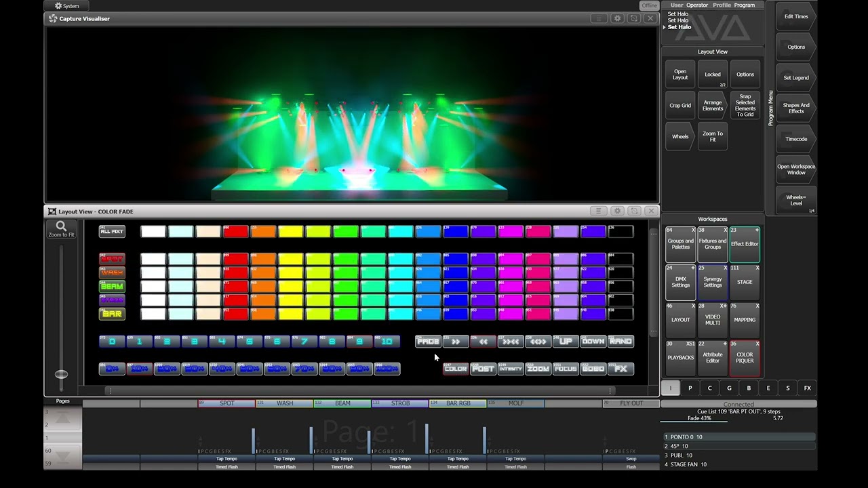868x488 pixels.
Task: Select cue '1 PONTO 0 10'
Action: tap(739, 437)
